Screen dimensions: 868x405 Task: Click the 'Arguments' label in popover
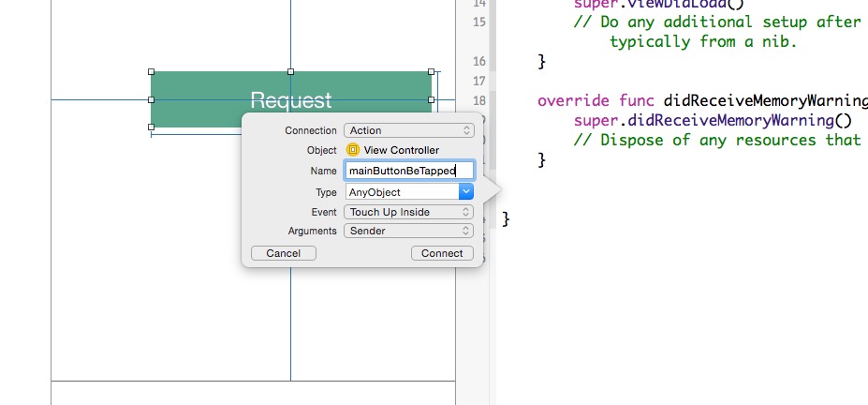(312, 231)
